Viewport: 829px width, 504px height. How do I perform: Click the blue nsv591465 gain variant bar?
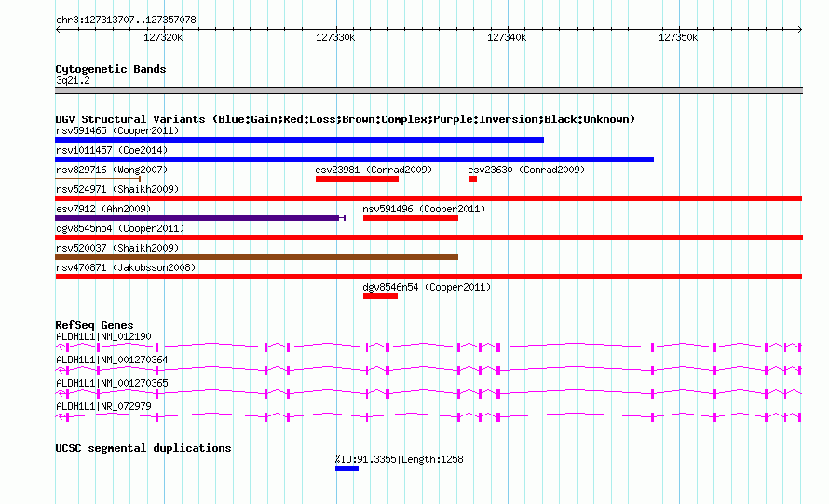[x=299, y=140]
